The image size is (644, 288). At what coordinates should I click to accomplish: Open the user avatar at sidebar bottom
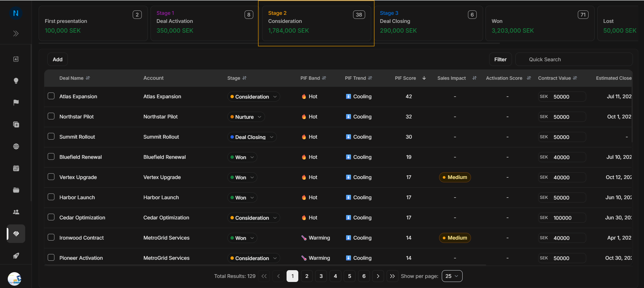point(14,279)
